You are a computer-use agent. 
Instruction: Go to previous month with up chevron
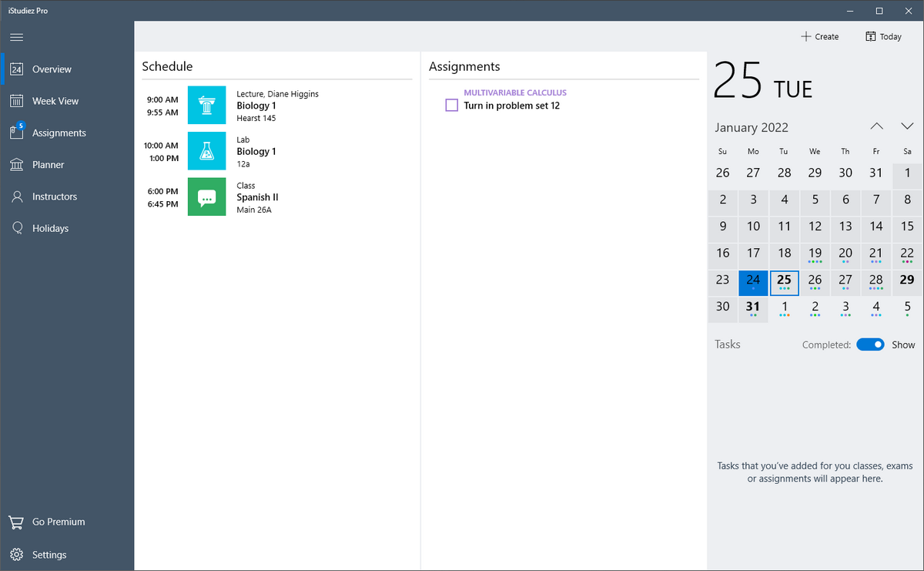click(877, 126)
